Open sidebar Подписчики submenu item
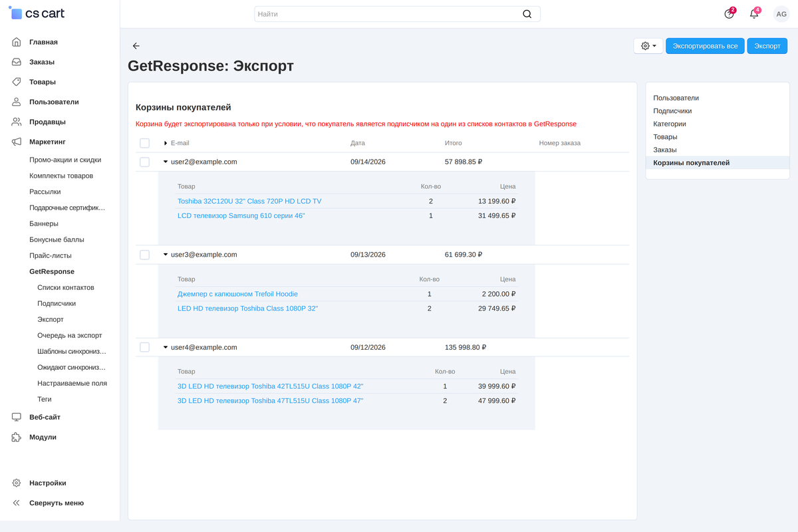798x532 pixels. coord(57,303)
